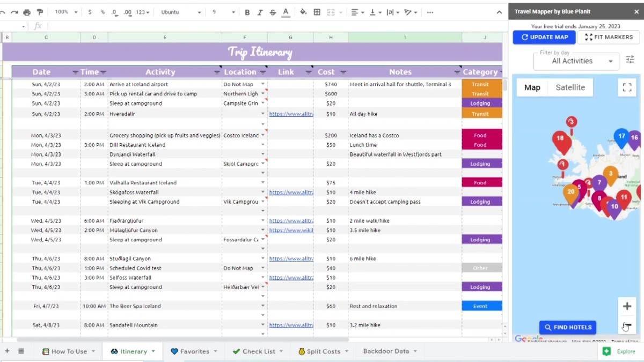Select the blue Event category cell
This screenshot has height=362, width=644.
click(482, 306)
